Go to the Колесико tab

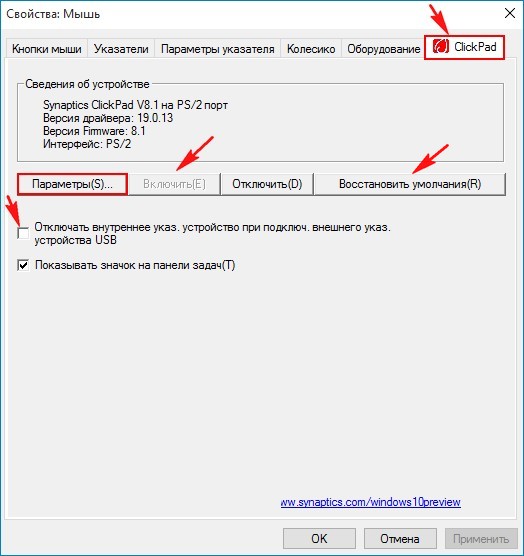(x=311, y=49)
